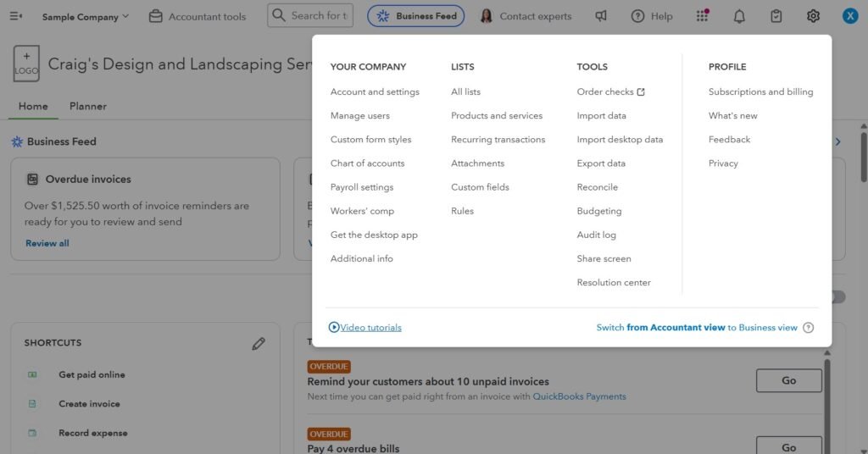Close the settings menu via gear icon
Image resolution: width=868 pixels, height=454 pixels.
click(x=814, y=16)
